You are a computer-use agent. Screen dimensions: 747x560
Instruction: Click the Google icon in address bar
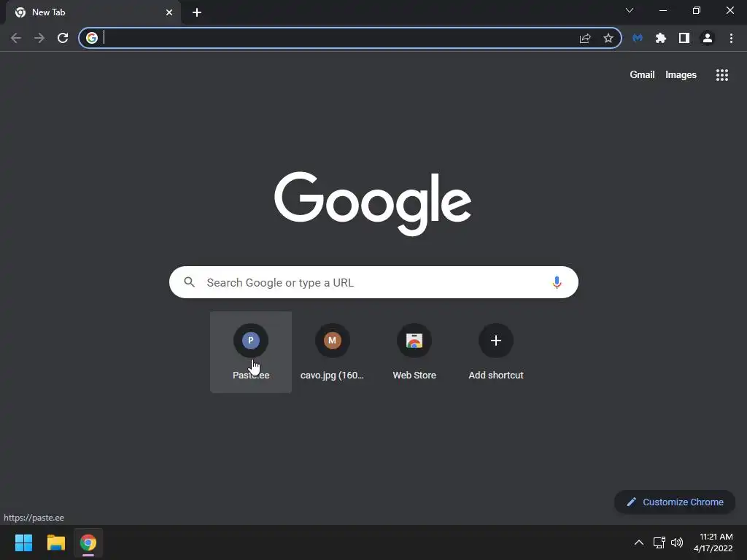(92, 38)
